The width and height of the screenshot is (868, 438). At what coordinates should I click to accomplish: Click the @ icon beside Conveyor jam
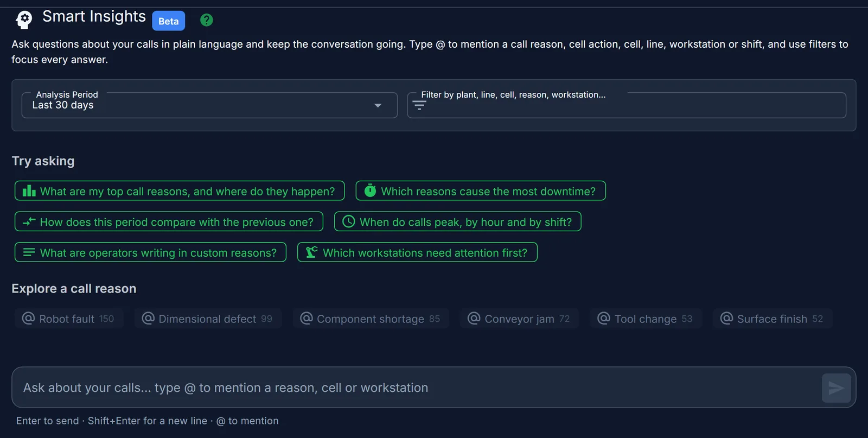pos(474,318)
